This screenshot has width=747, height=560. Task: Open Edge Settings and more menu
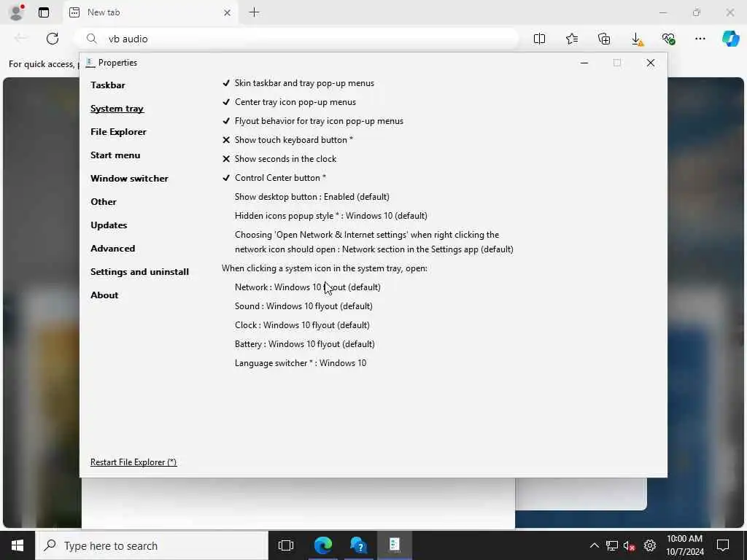point(700,39)
